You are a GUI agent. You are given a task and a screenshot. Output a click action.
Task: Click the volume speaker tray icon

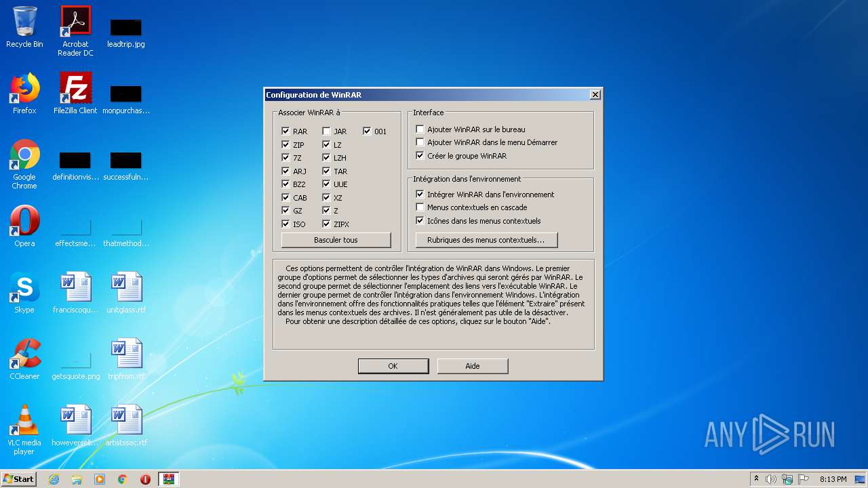click(771, 479)
